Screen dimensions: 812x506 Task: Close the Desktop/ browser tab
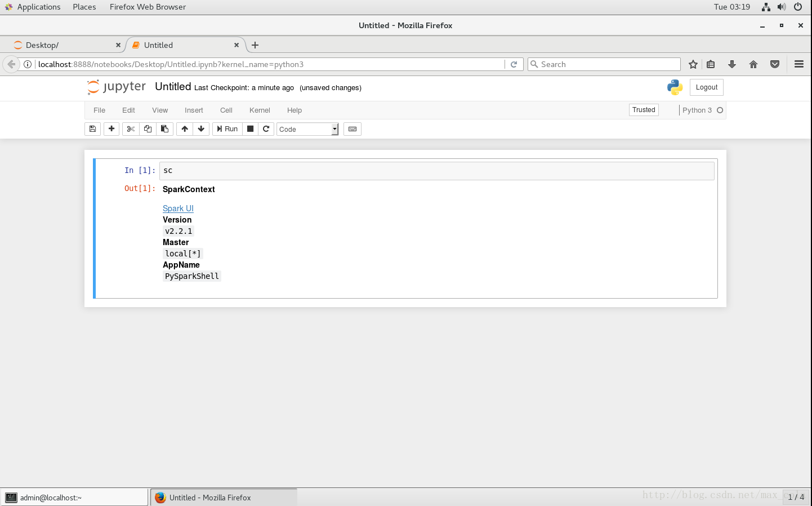pos(118,45)
